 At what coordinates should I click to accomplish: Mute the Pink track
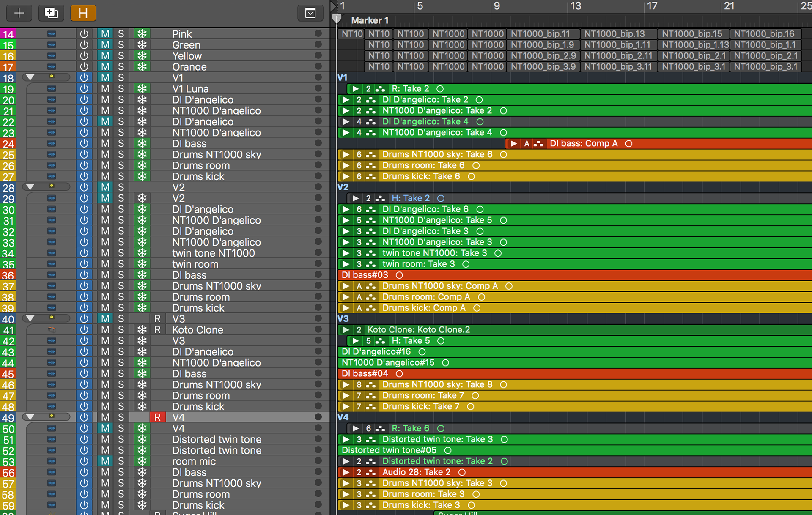[x=105, y=34]
